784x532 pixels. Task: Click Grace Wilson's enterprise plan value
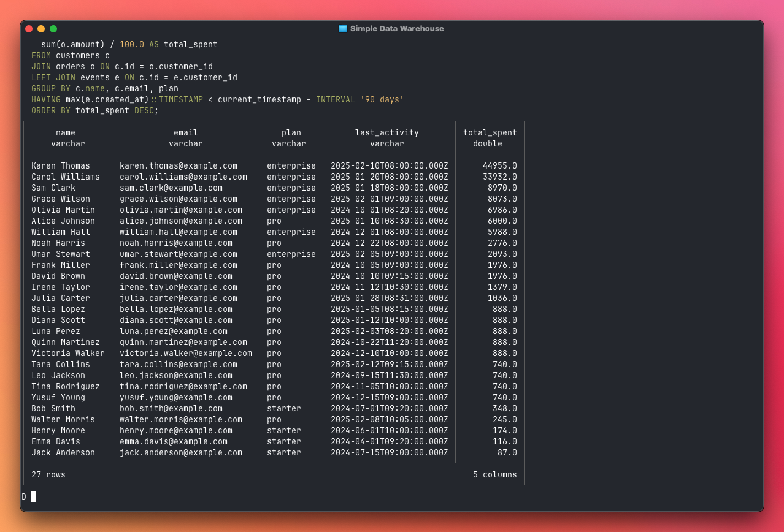pos(291,199)
